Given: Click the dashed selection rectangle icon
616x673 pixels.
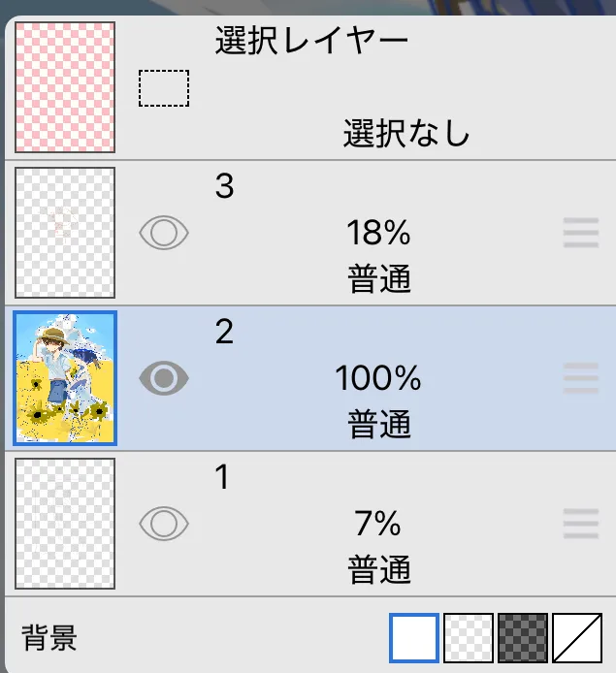Looking at the screenshot, I should click(163, 88).
